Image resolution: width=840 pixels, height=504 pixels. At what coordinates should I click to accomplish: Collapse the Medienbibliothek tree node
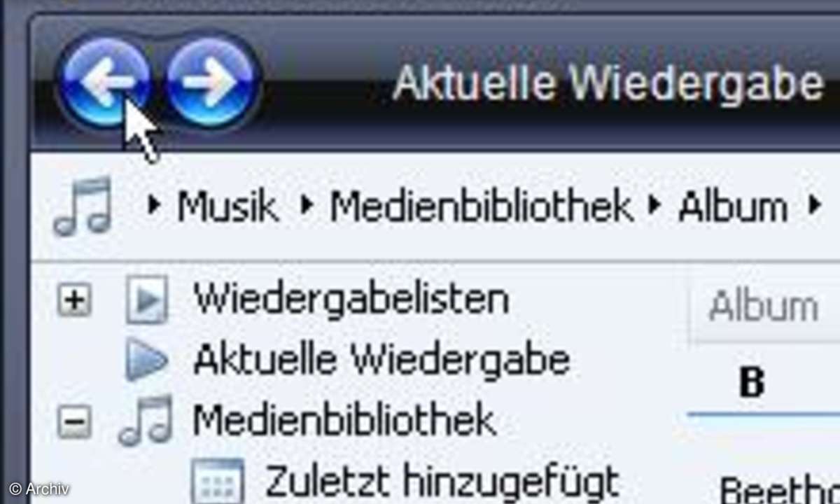click(74, 423)
